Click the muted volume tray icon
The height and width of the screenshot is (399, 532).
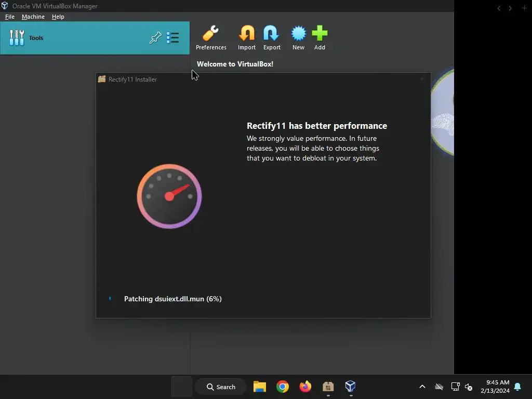pos(469,387)
